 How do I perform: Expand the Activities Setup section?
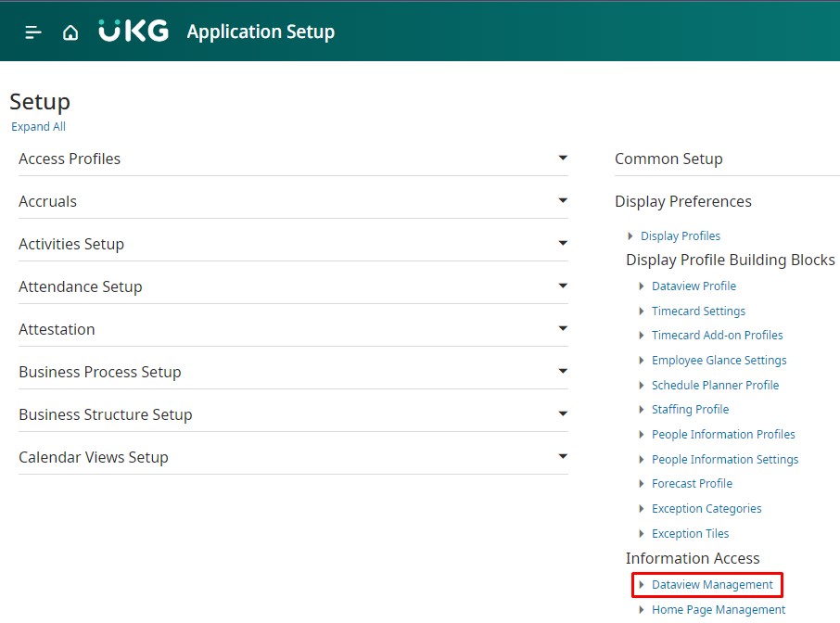[x=562, y=244]
